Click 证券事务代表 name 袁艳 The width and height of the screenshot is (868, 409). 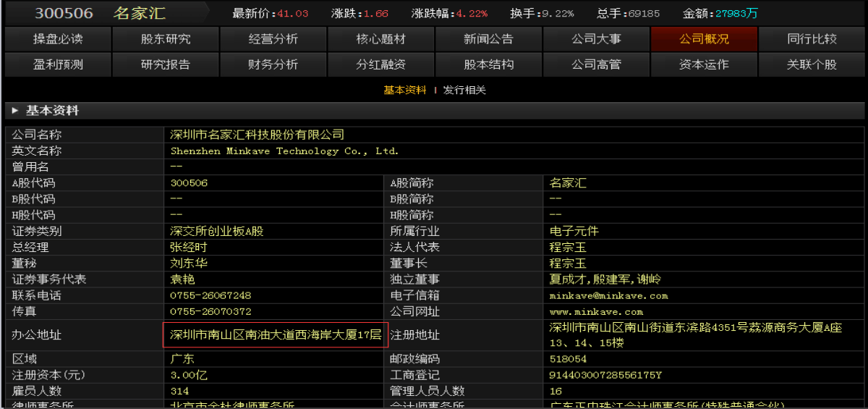coord(182,279)
